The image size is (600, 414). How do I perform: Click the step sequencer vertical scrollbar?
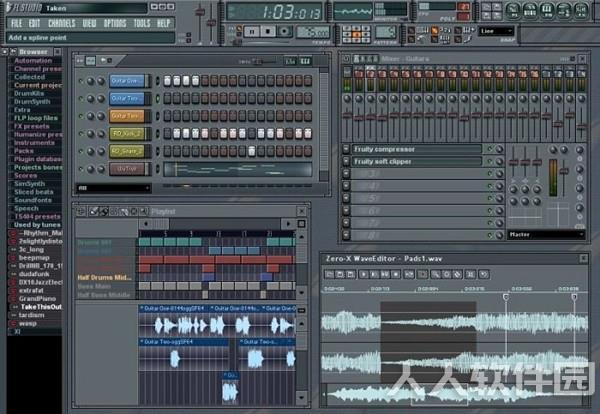pyautogui.click(x=323, y=126)
